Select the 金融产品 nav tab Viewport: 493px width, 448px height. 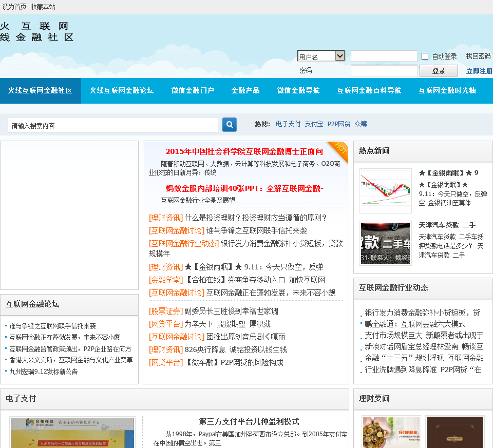[245, 90]
